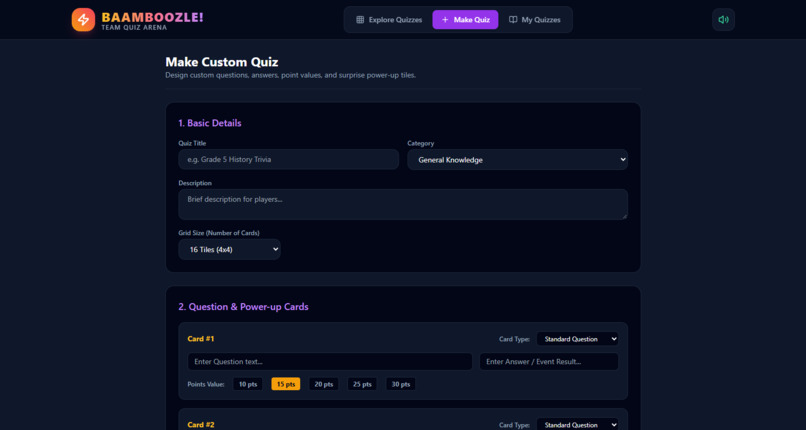Viewport: 806px width, 430px height.
Task: Go to the My Quizzes tab
Action: [535, 20]
